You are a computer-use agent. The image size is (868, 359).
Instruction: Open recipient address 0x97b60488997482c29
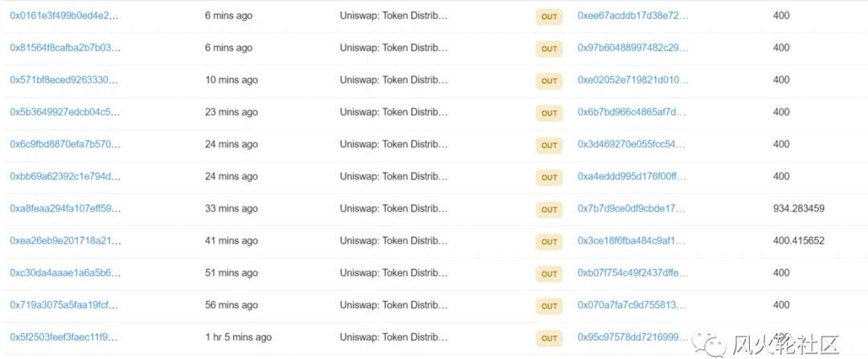633,47
